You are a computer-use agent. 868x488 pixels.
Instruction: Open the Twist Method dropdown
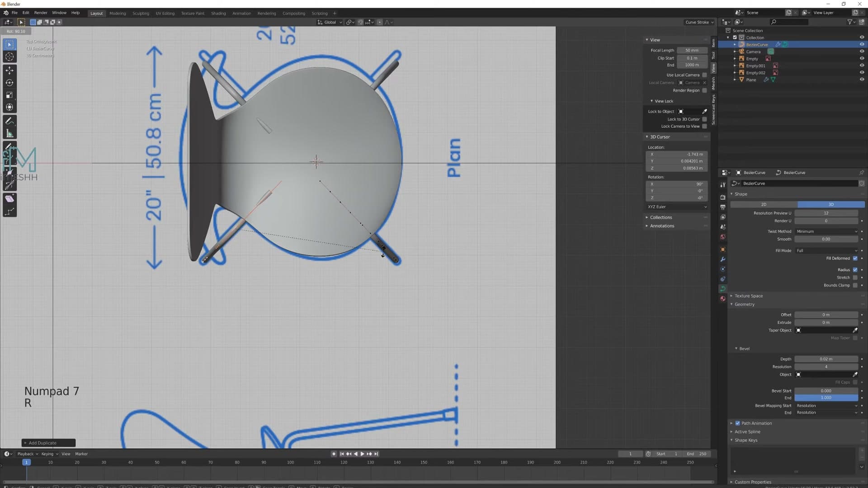coord(826,231)
